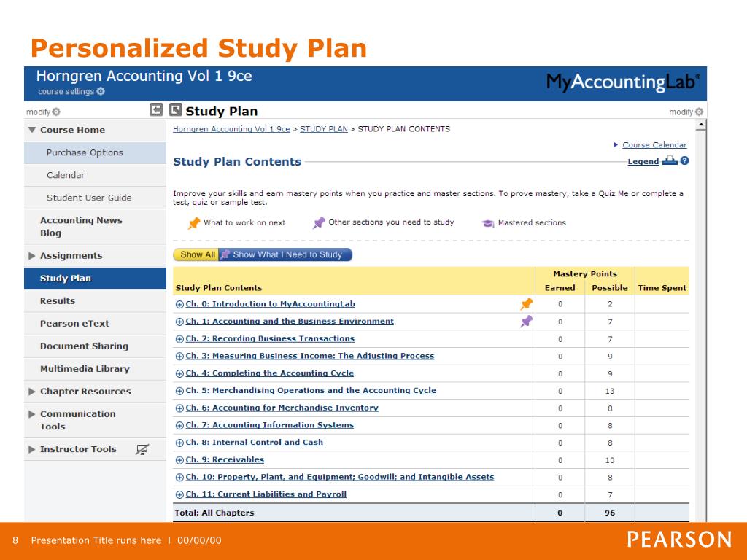The width and height of the screenshot is (747, 560).
Task: Expand Ch. 1 with its plus icon
Action: [x=179, y=322]
